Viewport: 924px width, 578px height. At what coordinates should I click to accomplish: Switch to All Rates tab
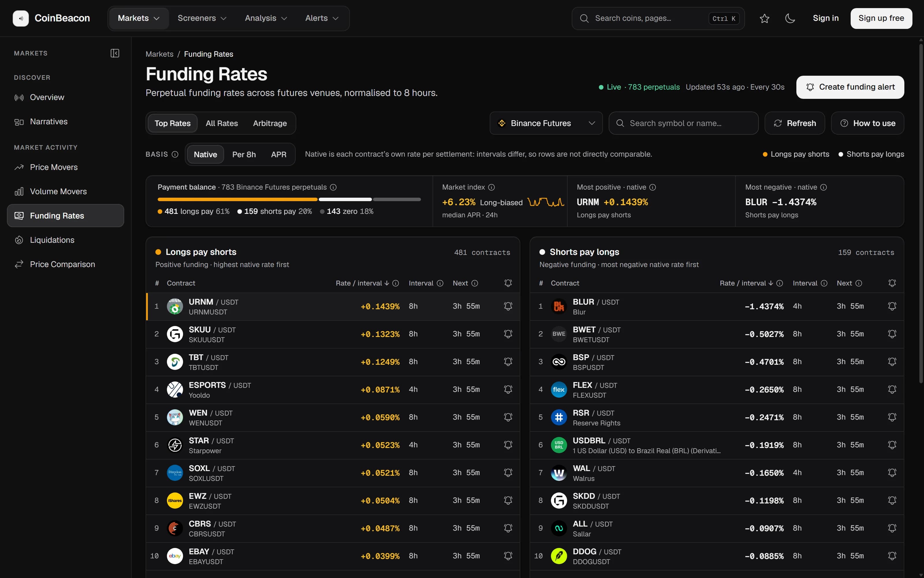(222, 123)
